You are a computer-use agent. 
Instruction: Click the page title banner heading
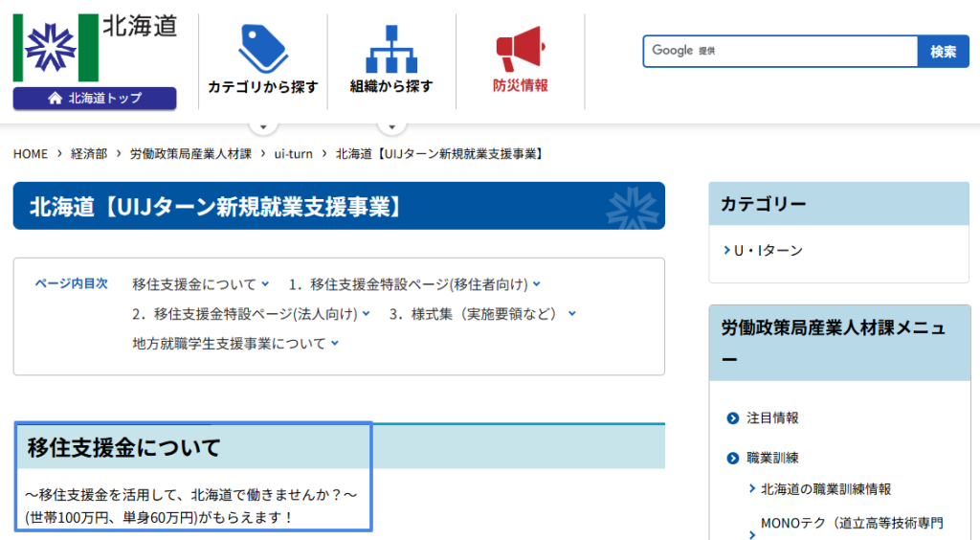[x=339, y=206]
